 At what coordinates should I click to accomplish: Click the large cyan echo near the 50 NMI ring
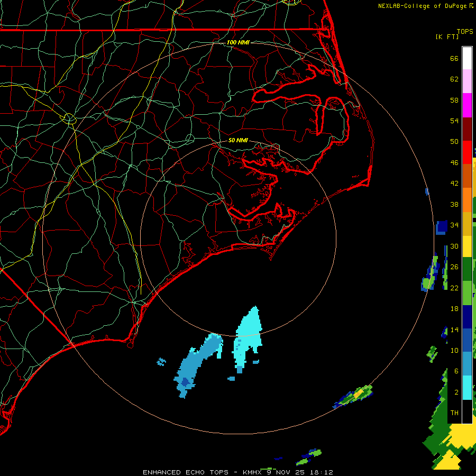(x=249, y=337)
